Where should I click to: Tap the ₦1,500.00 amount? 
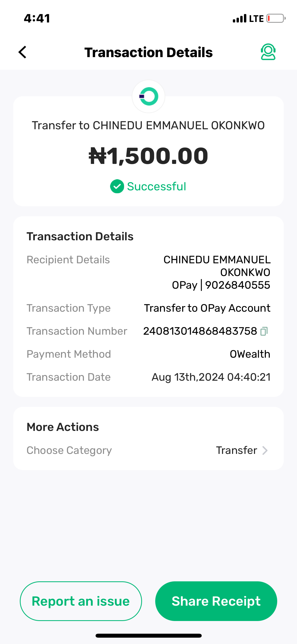(148, 156)
